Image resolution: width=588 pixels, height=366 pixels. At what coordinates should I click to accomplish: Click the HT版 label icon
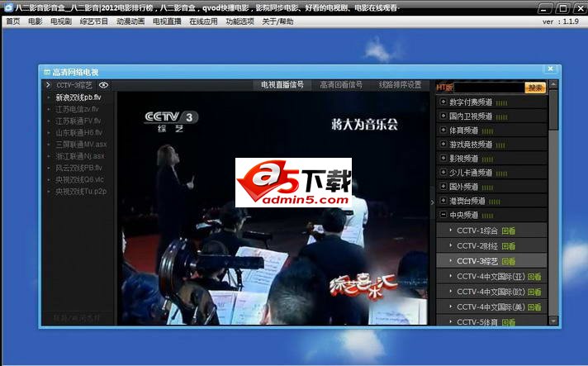pos(444,88)
